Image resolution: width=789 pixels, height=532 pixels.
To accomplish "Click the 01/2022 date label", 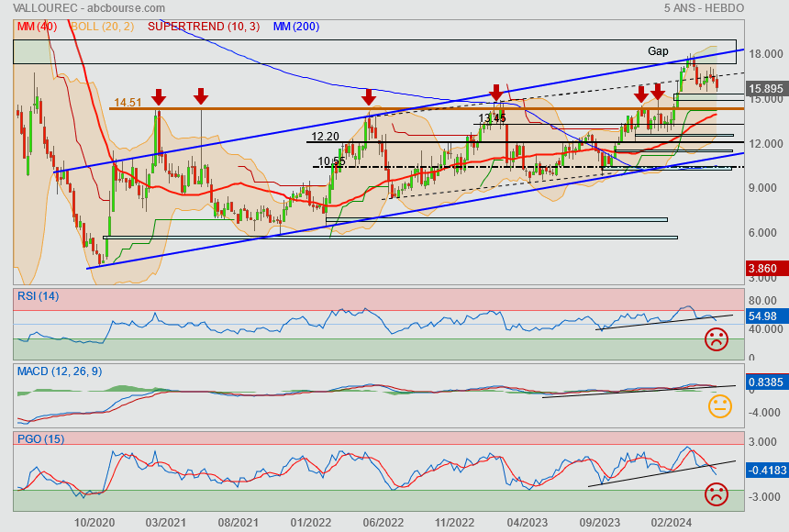I will tap(310, 523).
